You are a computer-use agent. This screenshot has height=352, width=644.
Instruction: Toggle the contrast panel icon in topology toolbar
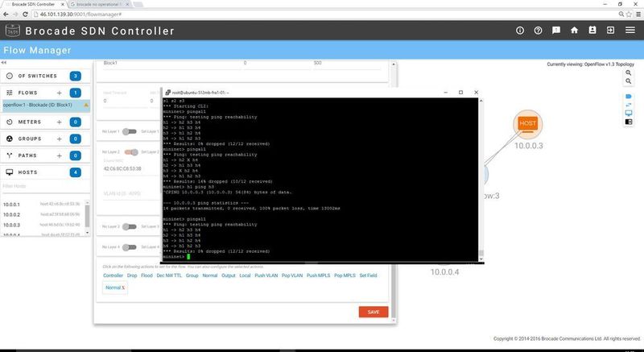[x=629, y=122]
